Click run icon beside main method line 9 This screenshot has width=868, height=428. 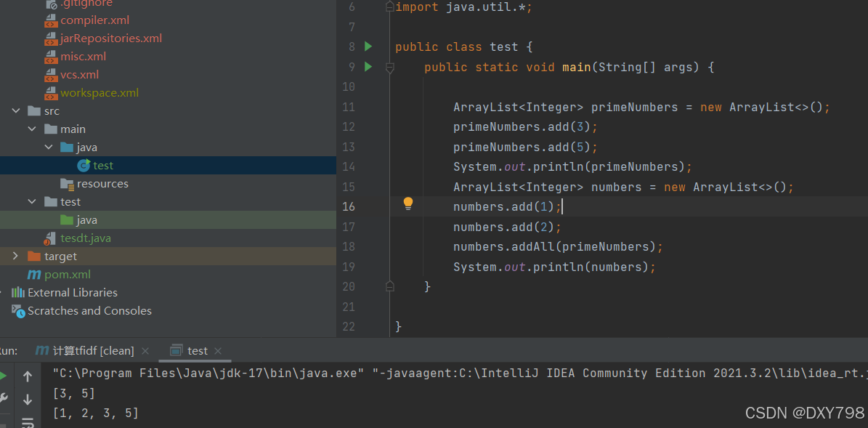click(368, 67)
